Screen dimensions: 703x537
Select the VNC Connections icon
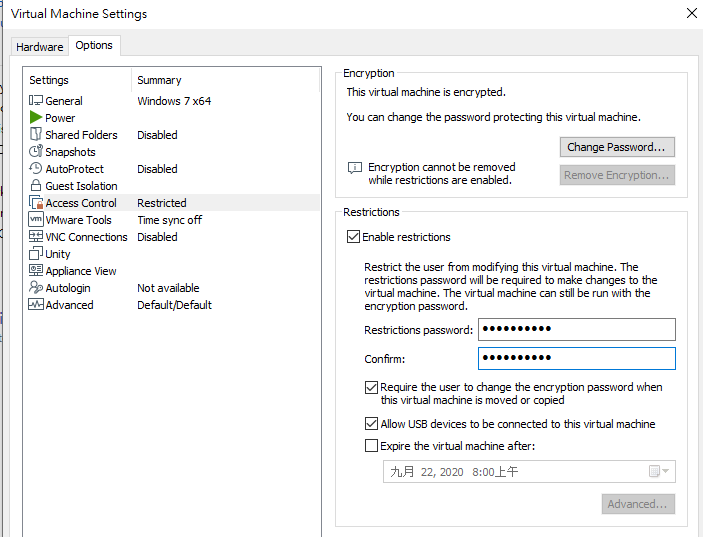[x=36, y=236]
